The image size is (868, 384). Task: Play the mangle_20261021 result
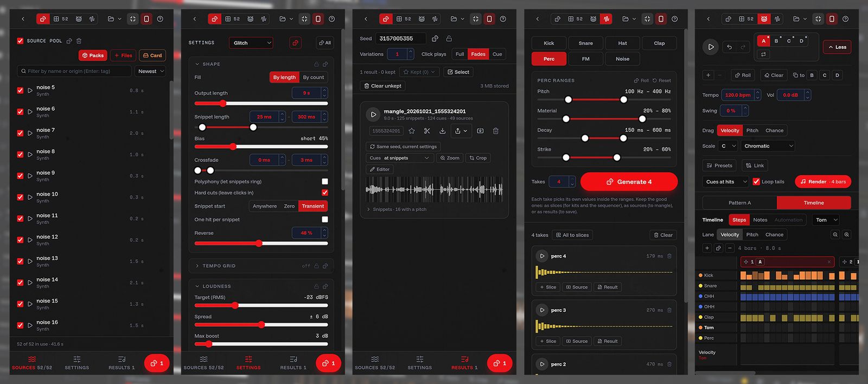point(373,114)
